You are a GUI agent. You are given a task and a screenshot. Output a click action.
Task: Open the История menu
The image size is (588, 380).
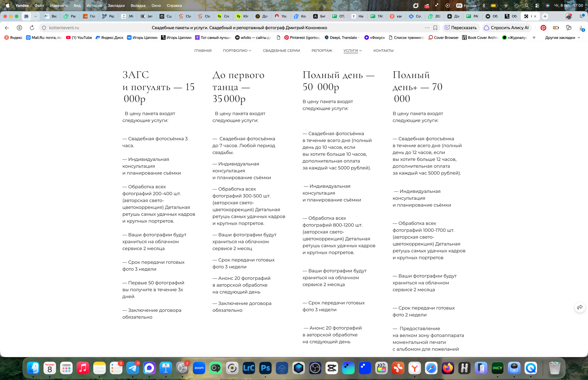(94, 6)
